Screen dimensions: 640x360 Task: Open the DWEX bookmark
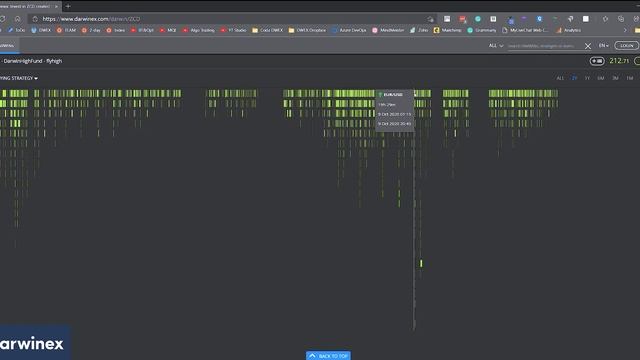(x=41, y=30)
